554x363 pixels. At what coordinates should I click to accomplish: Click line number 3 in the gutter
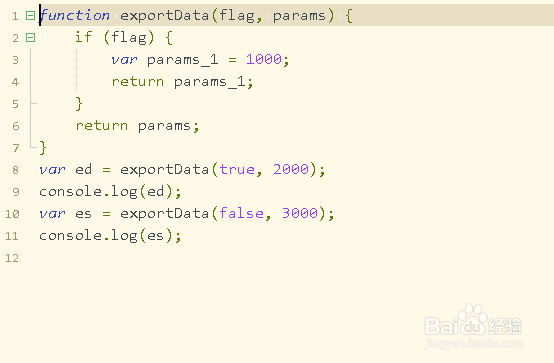15,60
